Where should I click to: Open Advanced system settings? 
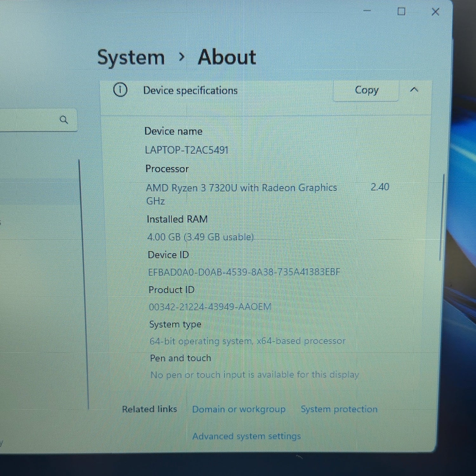(x=246, y=436)
